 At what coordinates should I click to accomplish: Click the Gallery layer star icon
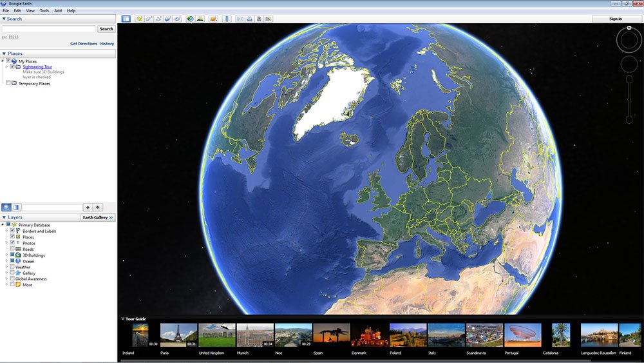coord(18,273)
